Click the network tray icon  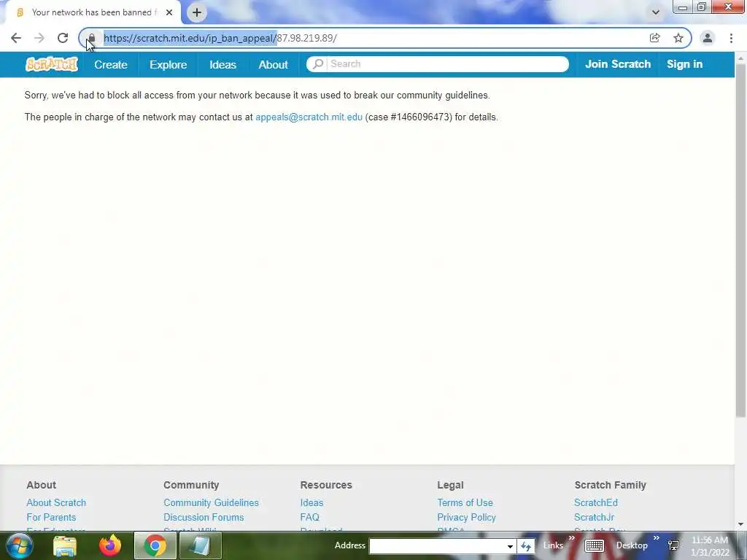coord(673,545)
